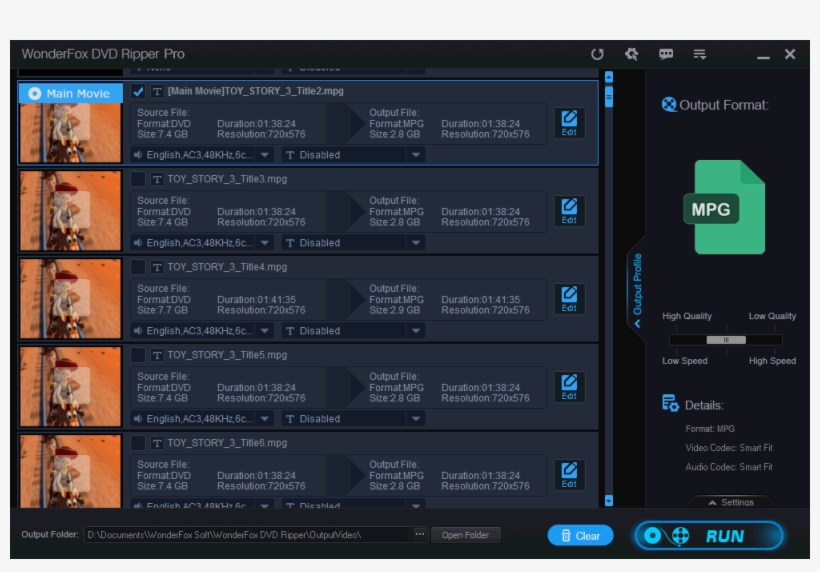Check the TOY_STORY_3_Title3.mpg checkbox
Image resolution: width=820 pixels, height=572 pixels.
tap(138, 179)
